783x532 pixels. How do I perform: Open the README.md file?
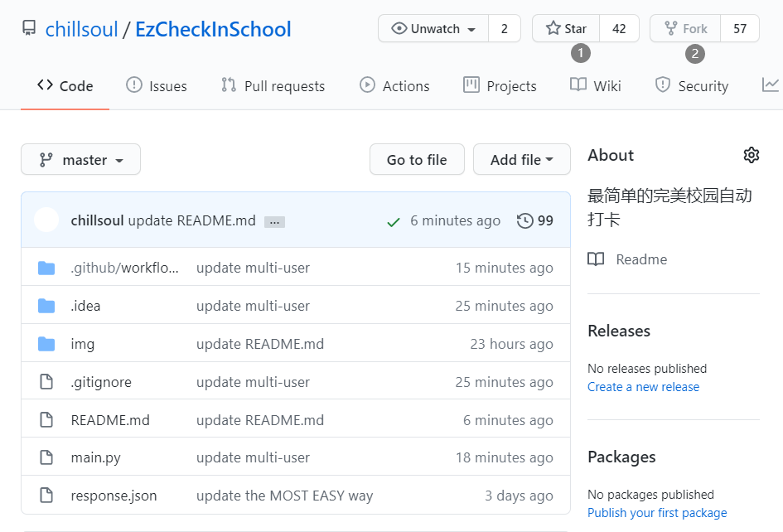pos(110,420)
